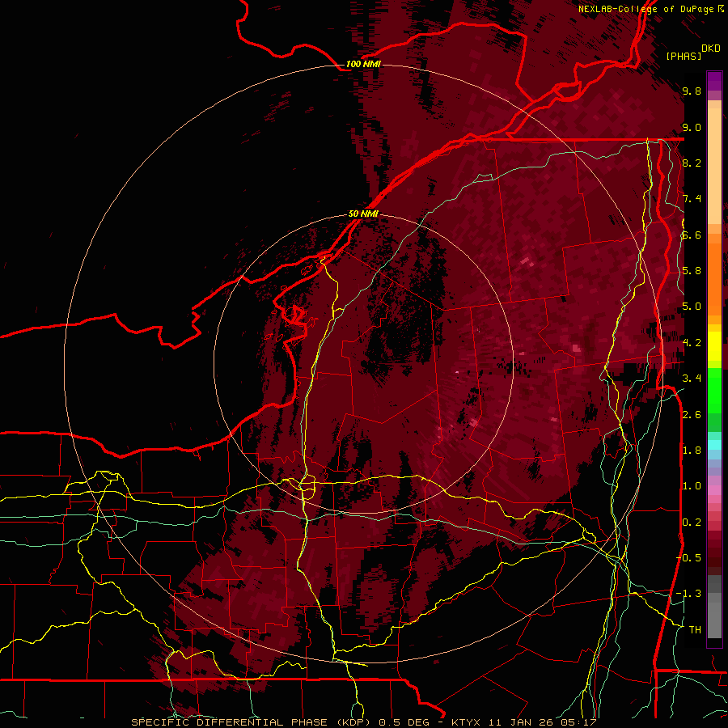Click the 5.8 legend value
Image resolution: width=728 pixels, height=728 pixels.
(x=692, y=271)
